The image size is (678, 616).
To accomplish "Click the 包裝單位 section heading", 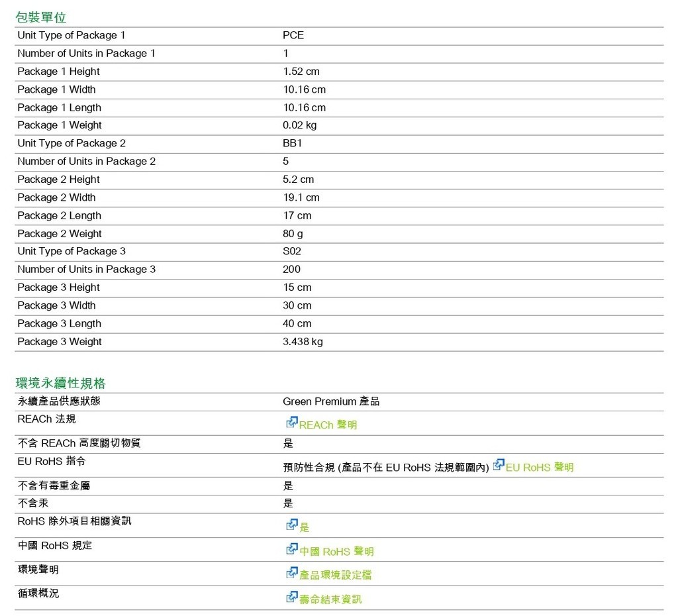I will (x=40, y=17).
